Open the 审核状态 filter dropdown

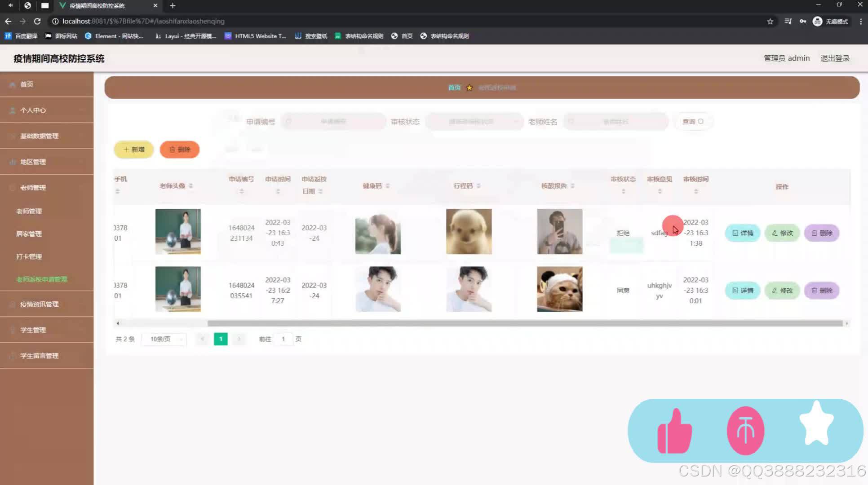(x=474, y=122)
